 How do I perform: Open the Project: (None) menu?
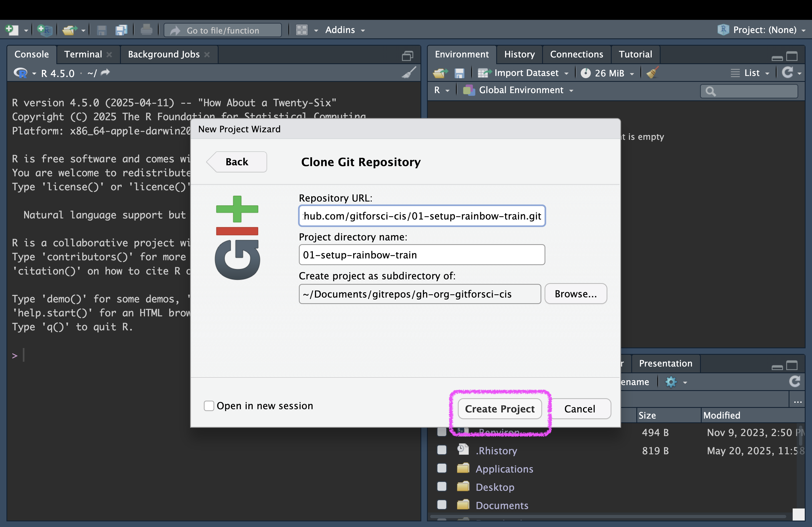(x=762, y=30)
